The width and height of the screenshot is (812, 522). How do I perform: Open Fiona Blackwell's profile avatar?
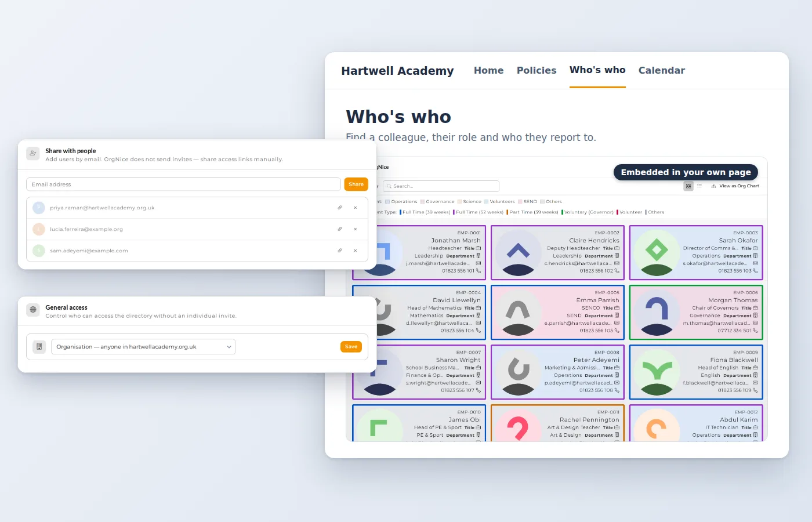657,372
